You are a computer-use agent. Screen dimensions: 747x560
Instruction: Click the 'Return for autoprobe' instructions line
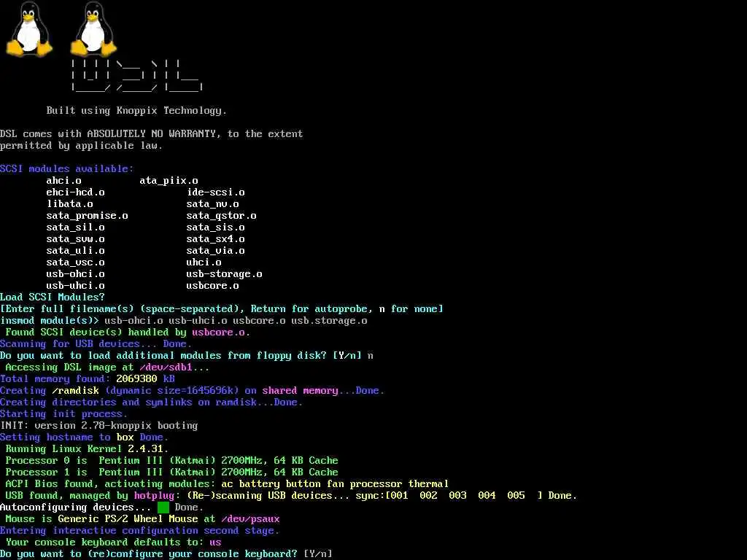(x=222, y=309)
